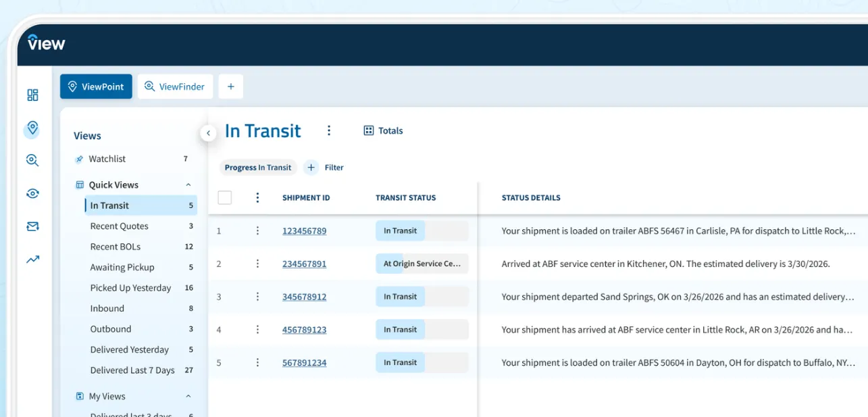Viewport: 868px width, 417px height.
Task: Click the Progress In Transit filter chip
Action: 258,168
